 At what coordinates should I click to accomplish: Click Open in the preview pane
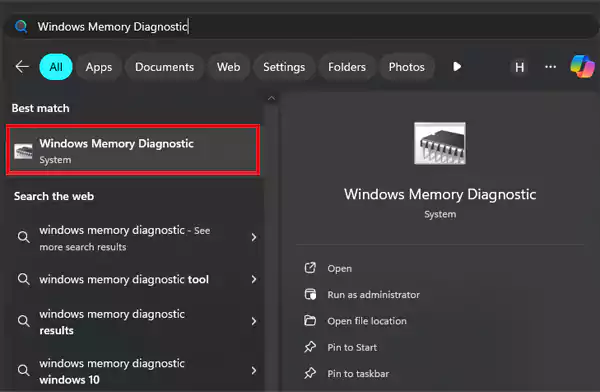[x=339, y=268]
